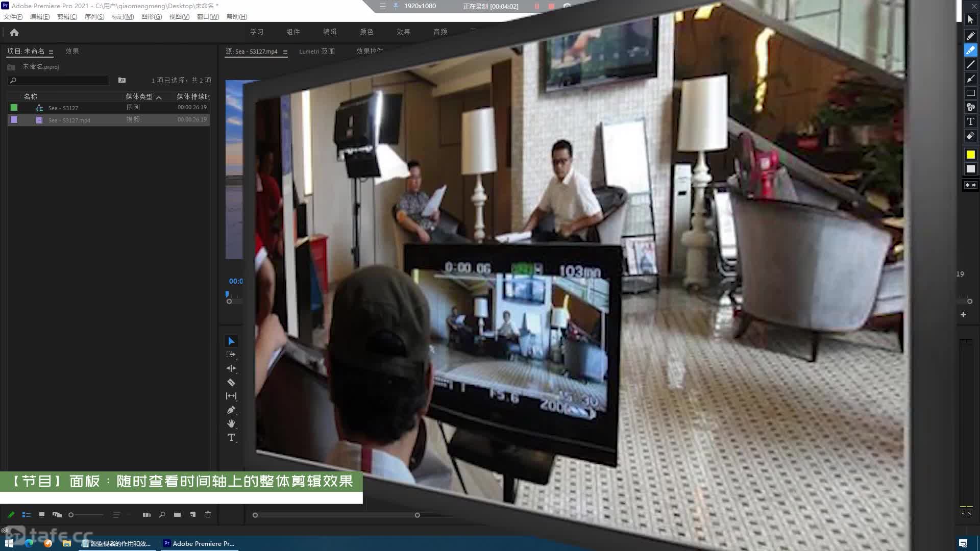The height and width of the screenshot is (551, 980).
Task: Open the 效果 panel tab beside project
Action: tap(72, 51)
